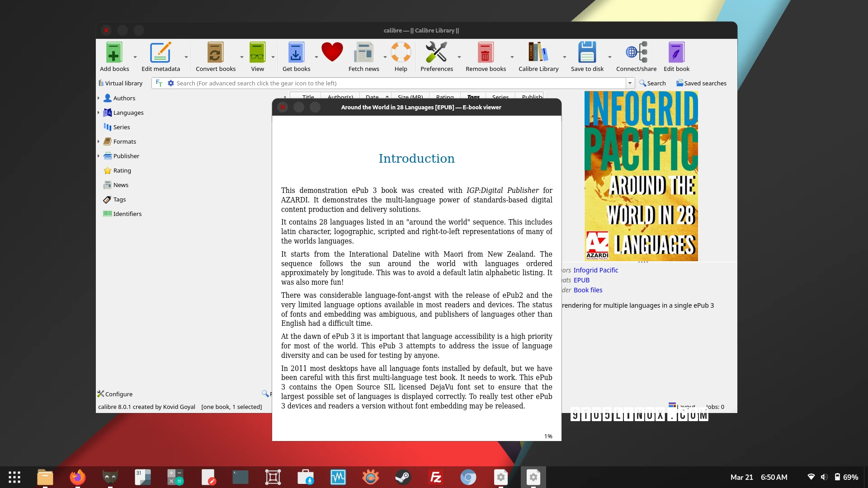Click advanced search gear icon
868x488 pixels.
[171, 83]
